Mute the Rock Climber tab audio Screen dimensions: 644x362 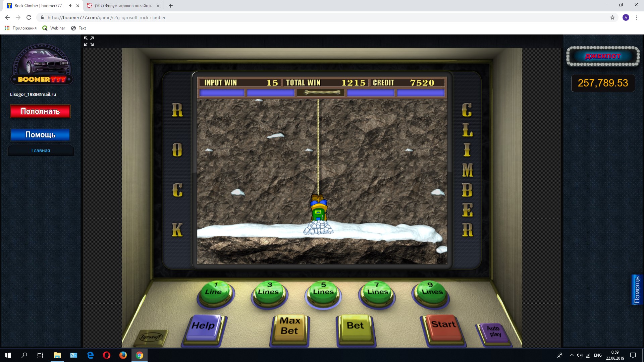coord(70,6)
